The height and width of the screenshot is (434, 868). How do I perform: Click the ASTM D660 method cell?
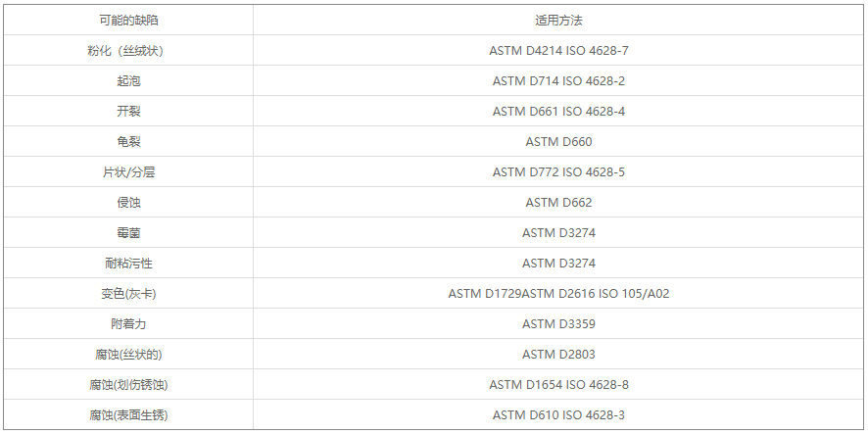click(558, 141)
